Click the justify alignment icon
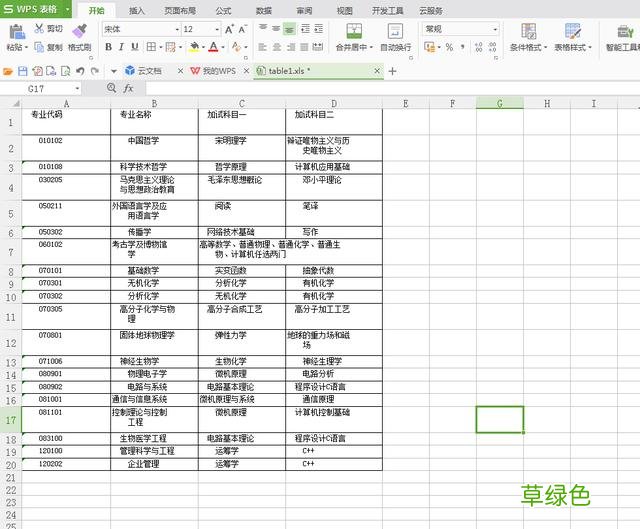Screen dimensions: 640x529 (x=304, y=47)
